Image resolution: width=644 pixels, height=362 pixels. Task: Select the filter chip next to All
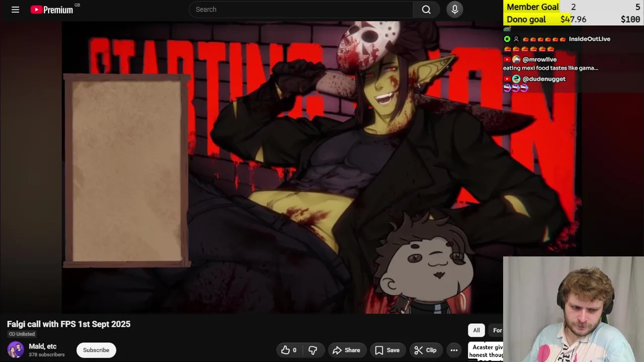[x=497, y=330]
